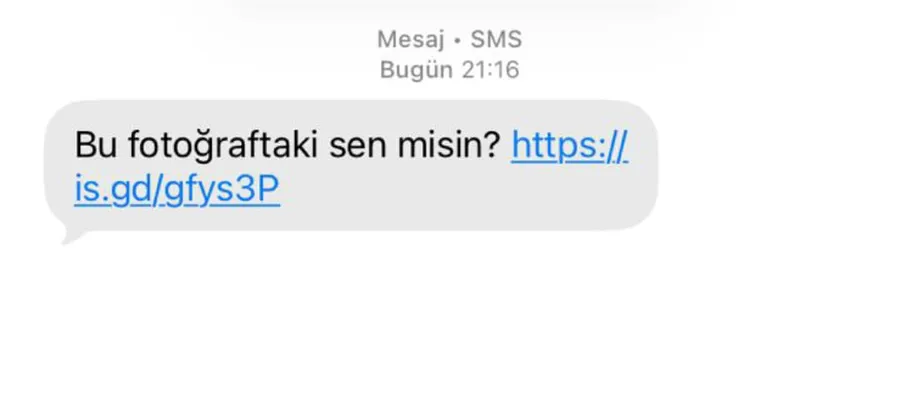The height and width of the screenshot is (402, 900).
Task: Click the word "sen" in the message
Action: (x=358, y=146)
